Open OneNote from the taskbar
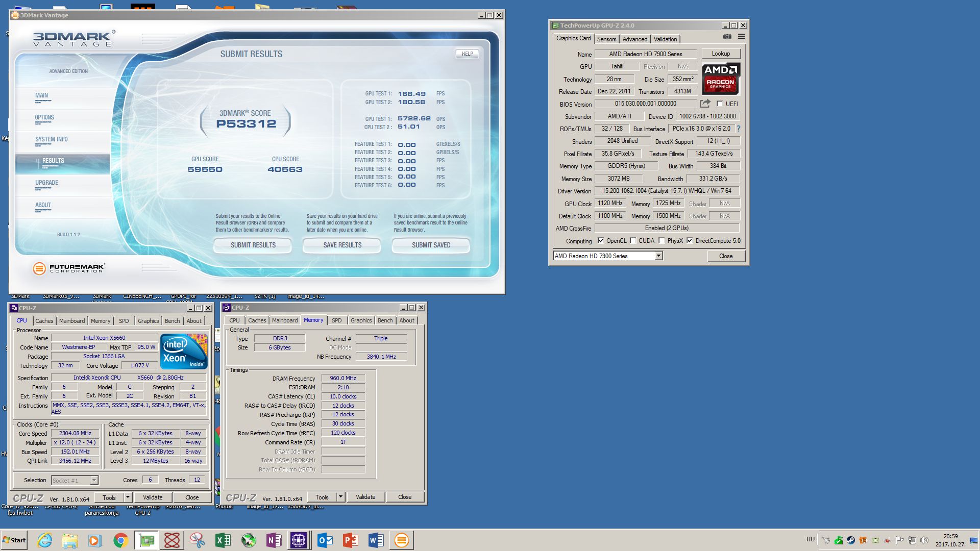980x551 pixels. 274,540
